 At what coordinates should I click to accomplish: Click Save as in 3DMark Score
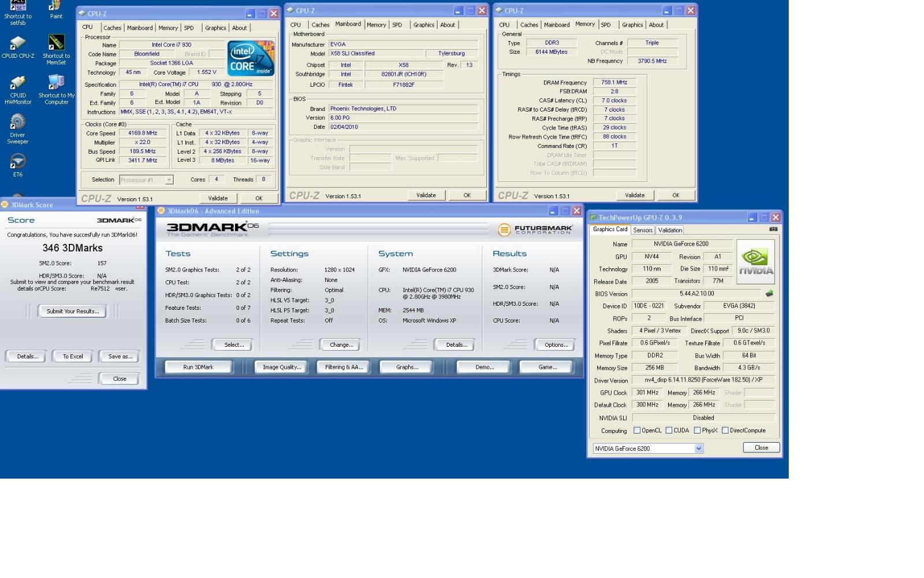point(120,357)
